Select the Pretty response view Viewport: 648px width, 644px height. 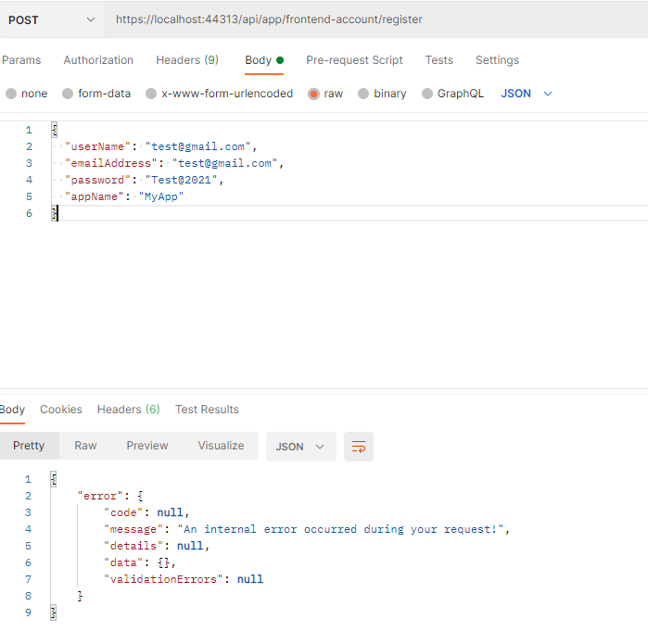29,446
